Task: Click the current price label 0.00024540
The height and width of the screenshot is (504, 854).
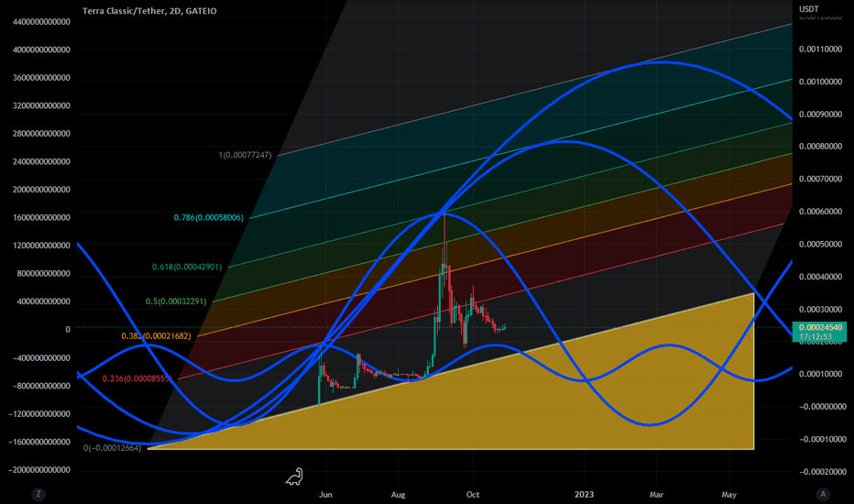Action: pos(820,327)
